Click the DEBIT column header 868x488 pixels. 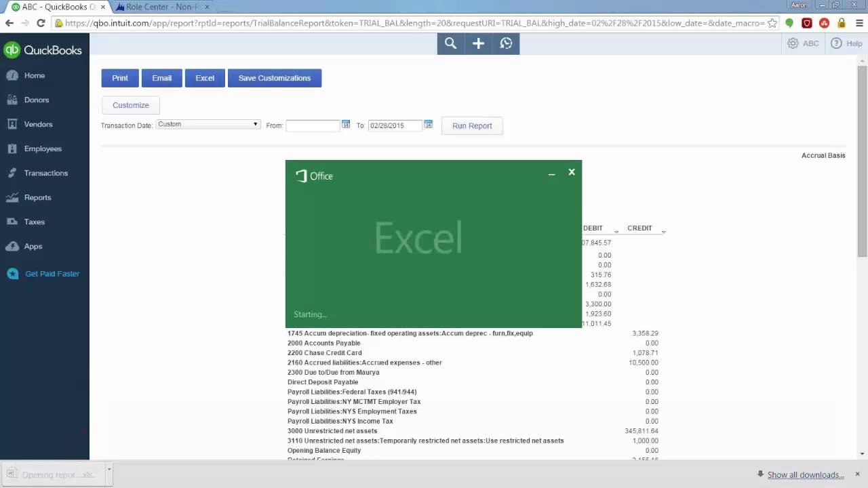(593, 228)
